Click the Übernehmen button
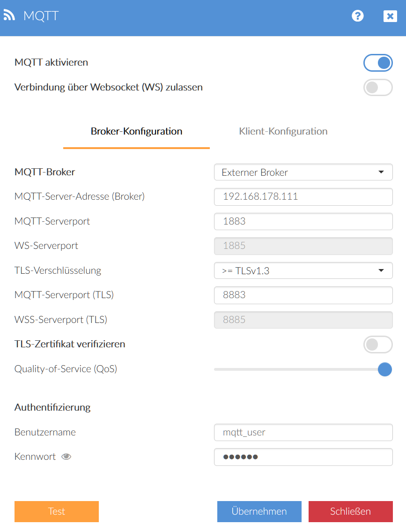This screenshot has height=532, width=406. tap(259, 511)
